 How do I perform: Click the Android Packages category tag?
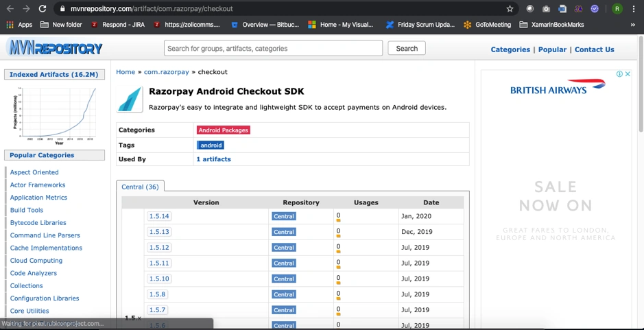[224, 130]
